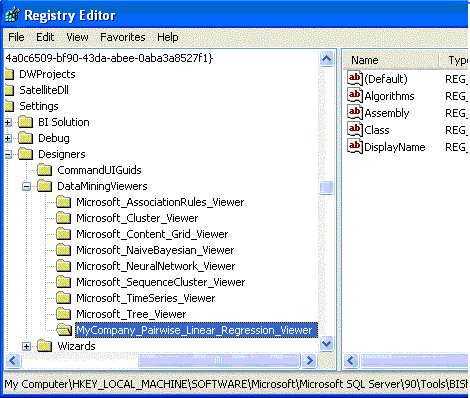Select the Microsoft_Cluster_Viewer key label
Image resolution: width=470 pixels, height=398 pixels.
pyautogui.click(x=137, y=218)
